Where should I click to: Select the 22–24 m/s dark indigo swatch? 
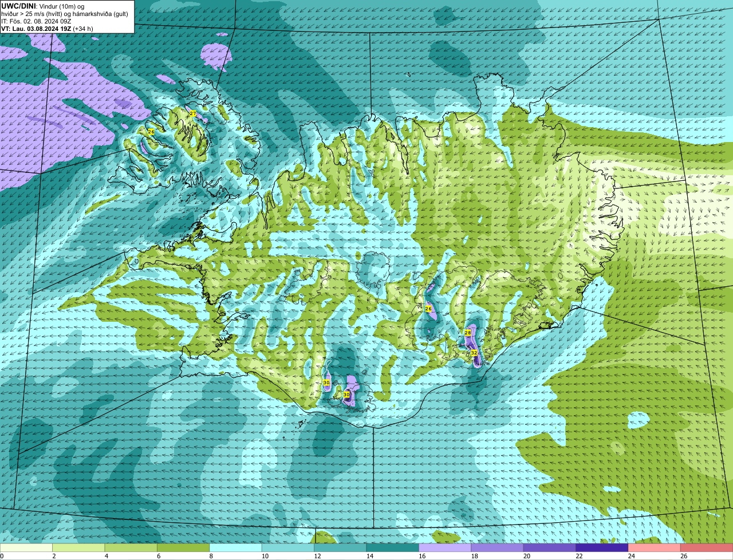tap(602, 547)
